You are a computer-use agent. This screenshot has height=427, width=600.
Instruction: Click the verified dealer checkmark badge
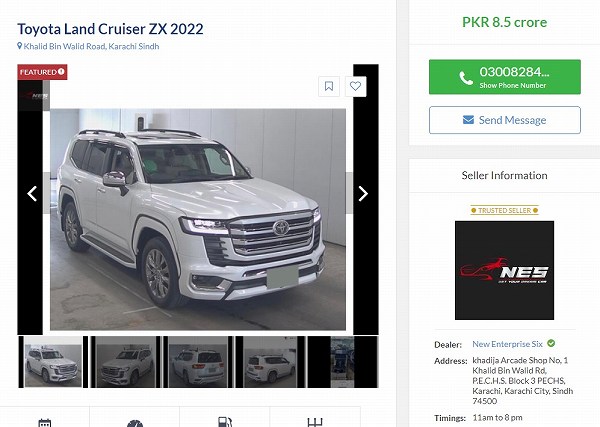[551, 343]
